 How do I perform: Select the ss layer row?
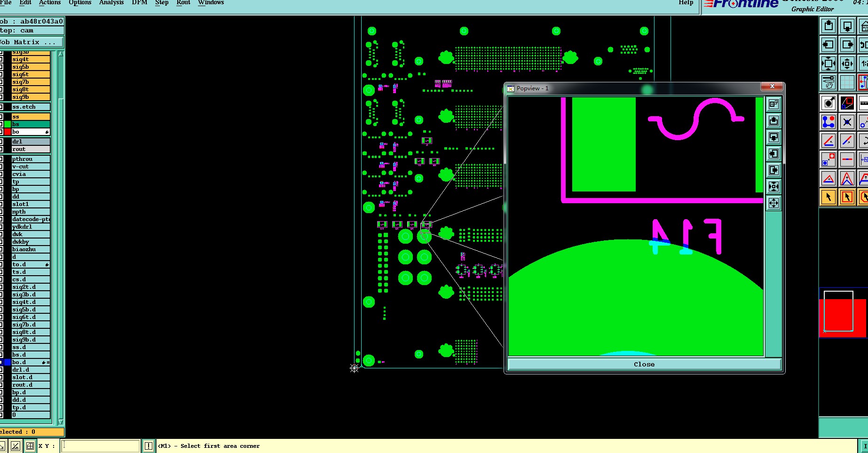click(x=31, y=117)
